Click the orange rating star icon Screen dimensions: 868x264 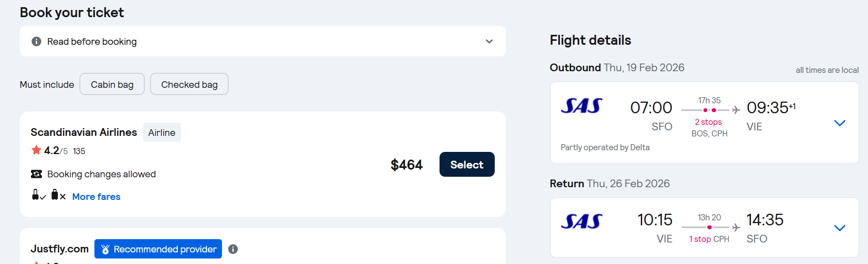36,150
